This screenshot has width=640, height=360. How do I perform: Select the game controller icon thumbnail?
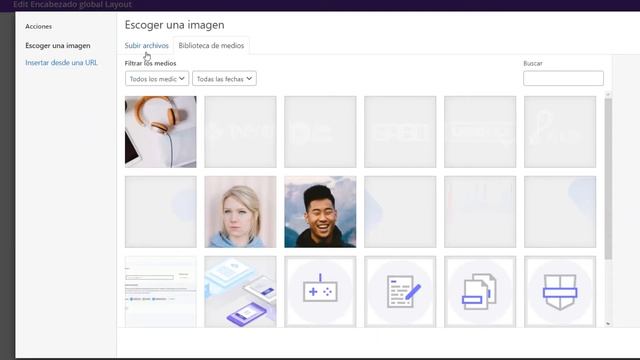coord(320,291)
